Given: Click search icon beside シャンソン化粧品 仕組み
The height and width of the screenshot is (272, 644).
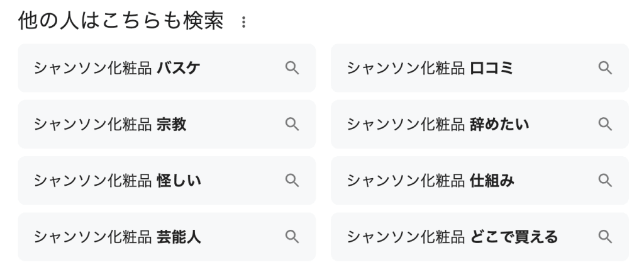Looking at the screenshot, I should point(605,181).
